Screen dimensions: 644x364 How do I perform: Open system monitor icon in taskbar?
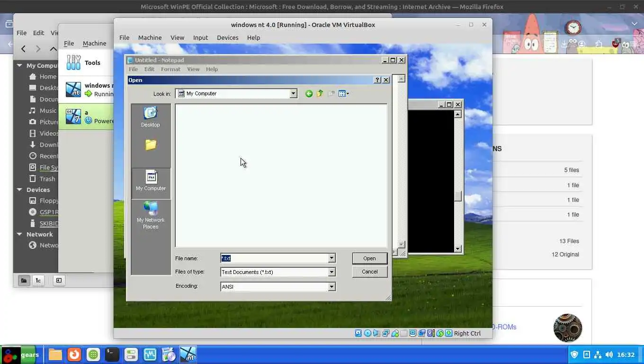tap(150, 355)
